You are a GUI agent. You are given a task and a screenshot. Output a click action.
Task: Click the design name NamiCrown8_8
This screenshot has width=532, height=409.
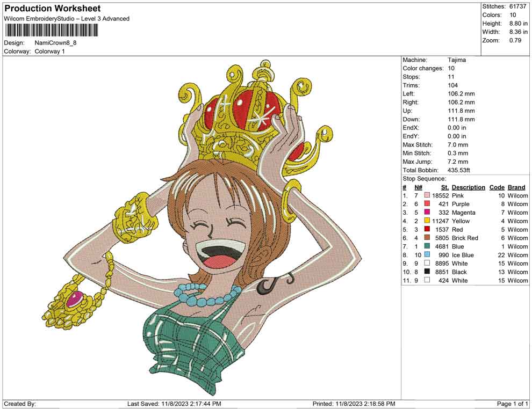(56, 43)
